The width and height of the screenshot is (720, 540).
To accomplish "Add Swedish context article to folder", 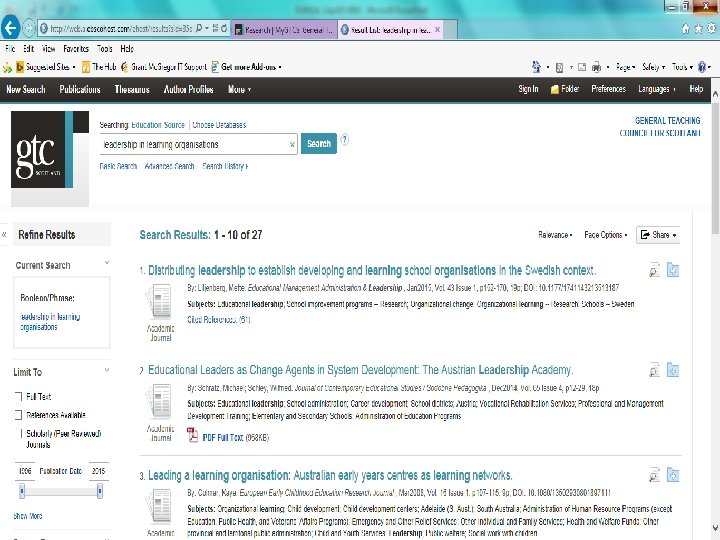I will click(x=673, y=270).
